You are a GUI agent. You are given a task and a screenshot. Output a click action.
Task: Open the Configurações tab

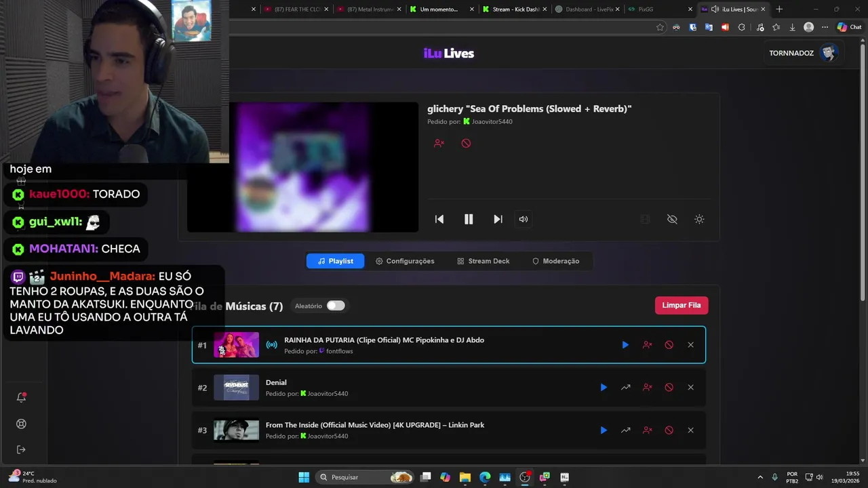click(405, 261)
